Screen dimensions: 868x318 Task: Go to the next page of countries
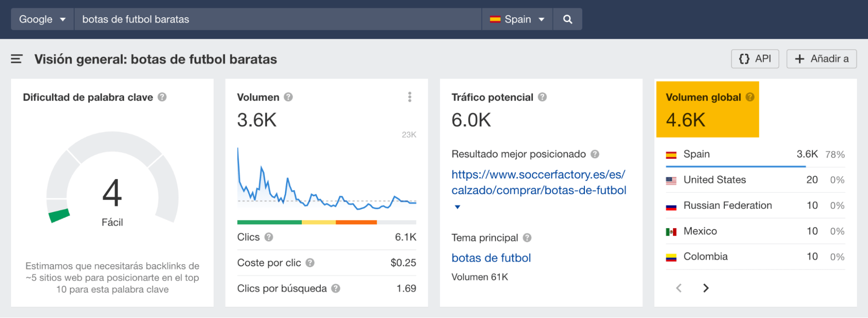pos(706,288)
